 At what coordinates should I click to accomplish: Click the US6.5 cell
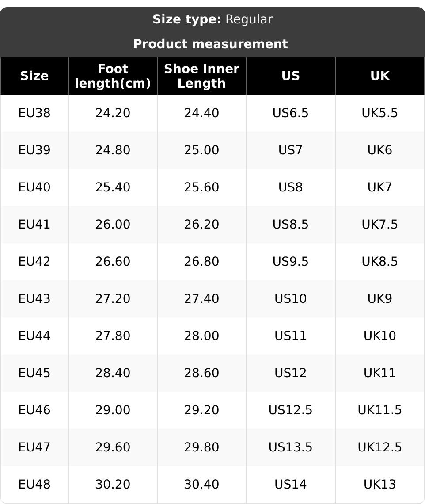click(290, 113)
